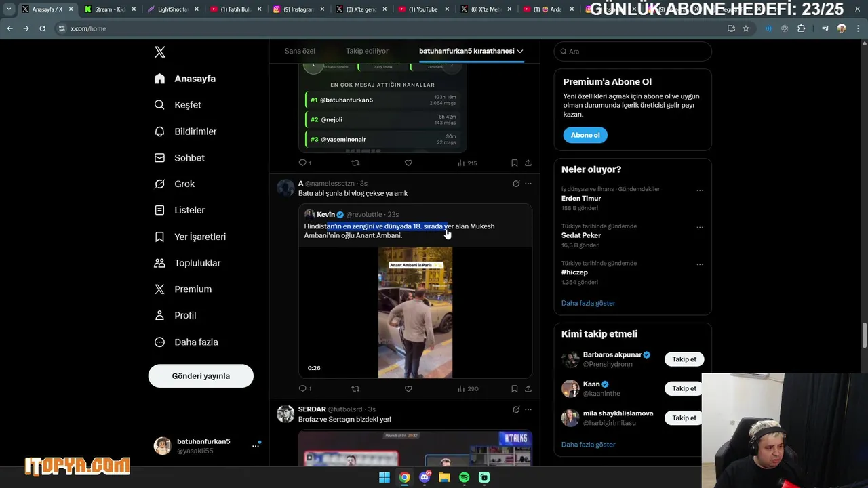The image size is (868, 488).
Task: Open Windows Start button
Action: tap(384, 477)
